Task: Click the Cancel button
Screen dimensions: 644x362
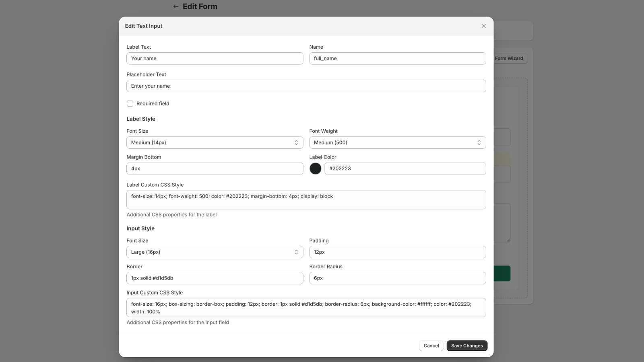Action: [431, 346]
